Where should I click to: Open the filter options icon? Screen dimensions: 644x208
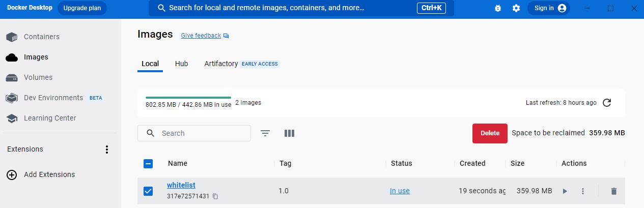pos(265,133)
